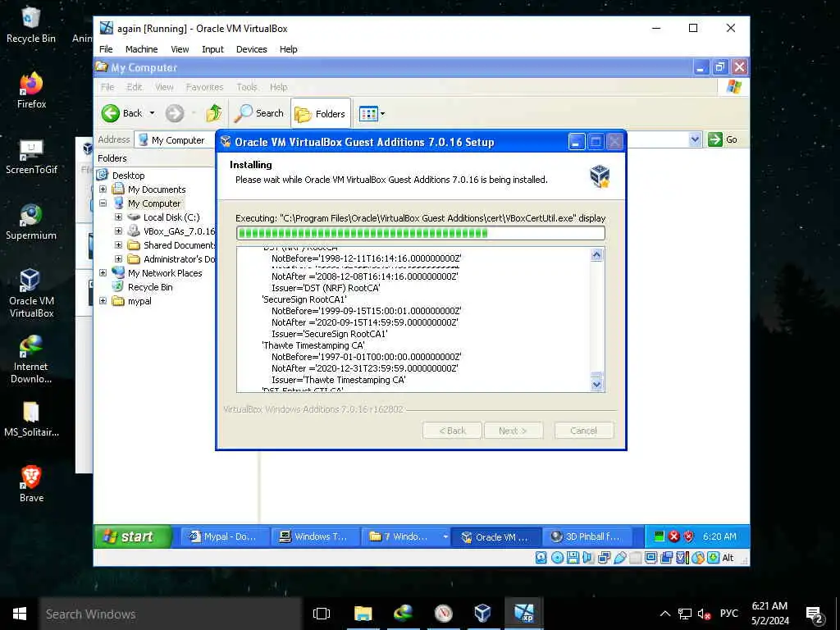
Task: Open Firefox from the host desktop
Action: click(x=31, y=89)
